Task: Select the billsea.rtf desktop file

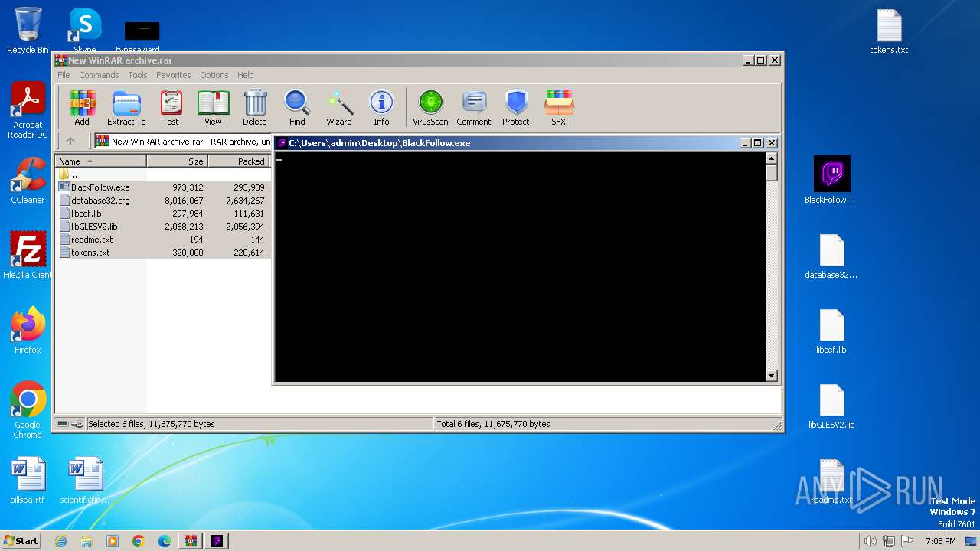Action: pyautogui.click(x=28, y=481)
